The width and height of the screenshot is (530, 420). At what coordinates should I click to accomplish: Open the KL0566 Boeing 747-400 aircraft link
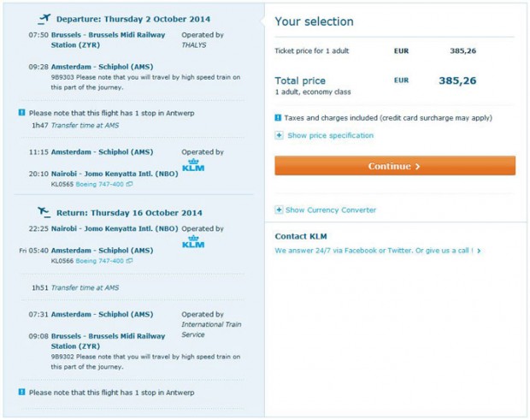coord(100,261)
